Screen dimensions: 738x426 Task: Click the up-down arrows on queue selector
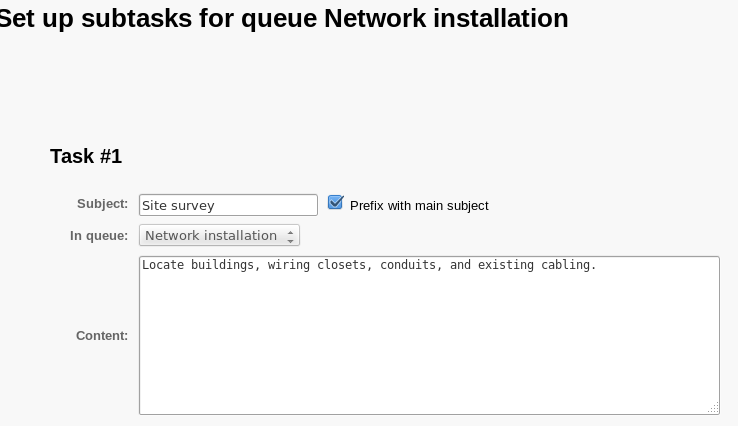point(290,235)
